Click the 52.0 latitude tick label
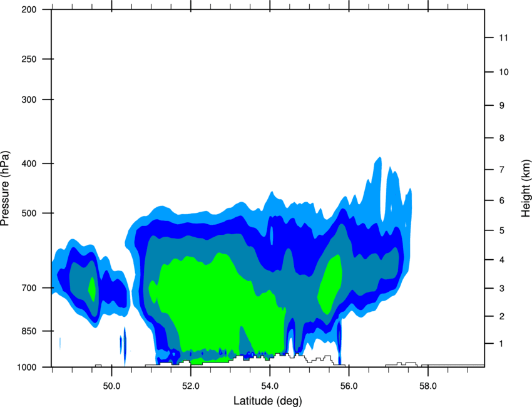Viewport: 532px width, 407px height. click(x=191, y=386)
